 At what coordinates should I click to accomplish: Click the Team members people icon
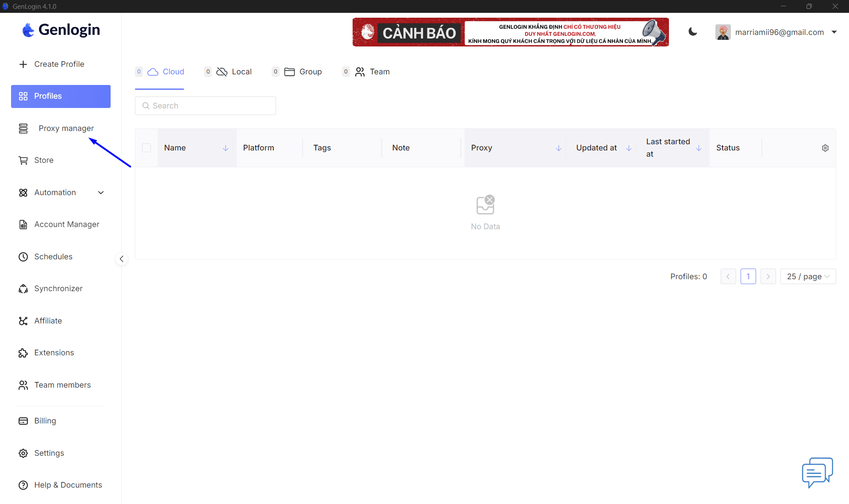23,385
